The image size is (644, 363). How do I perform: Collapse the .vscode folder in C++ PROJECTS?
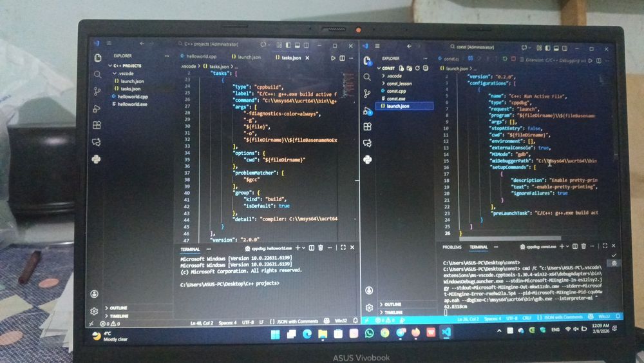124,73
